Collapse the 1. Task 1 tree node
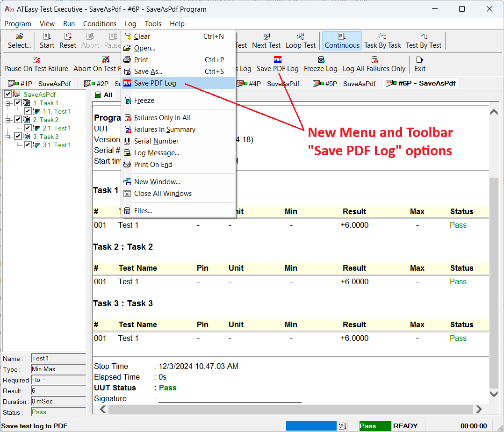This screenshot has height=432, width=504. pyautogui.click(x=7, y=103)
